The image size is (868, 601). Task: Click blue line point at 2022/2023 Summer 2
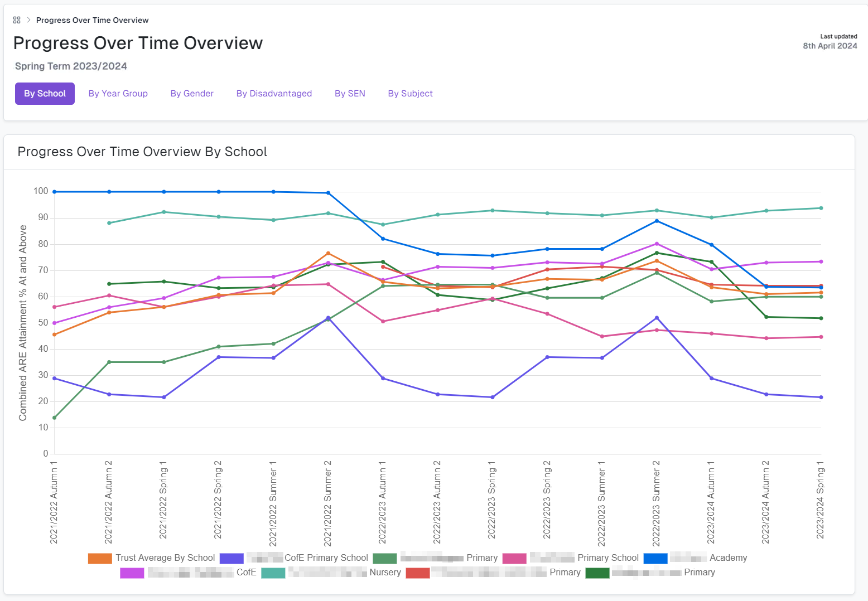657,221
